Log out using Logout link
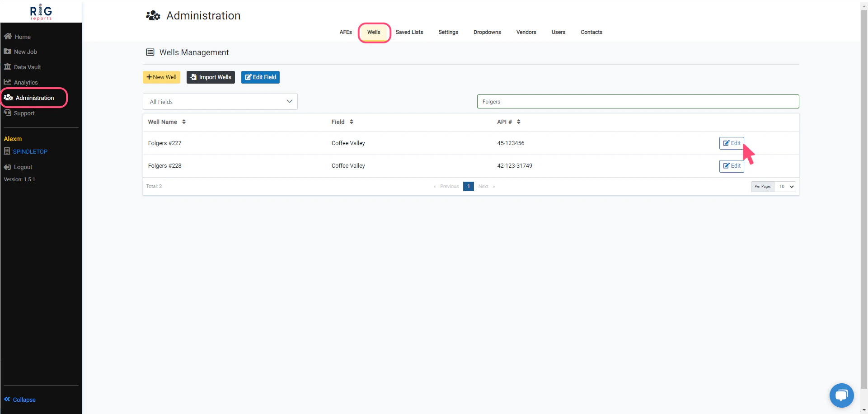 [x=18, y=167]
